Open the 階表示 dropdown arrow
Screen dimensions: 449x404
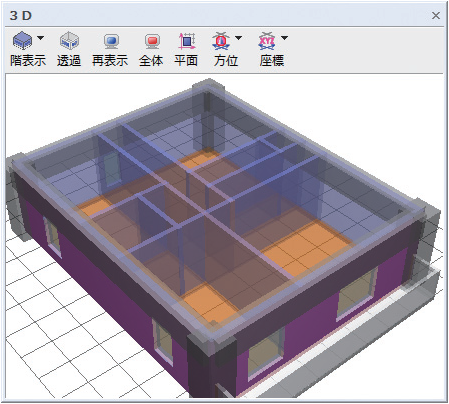(x=40, y=38)
